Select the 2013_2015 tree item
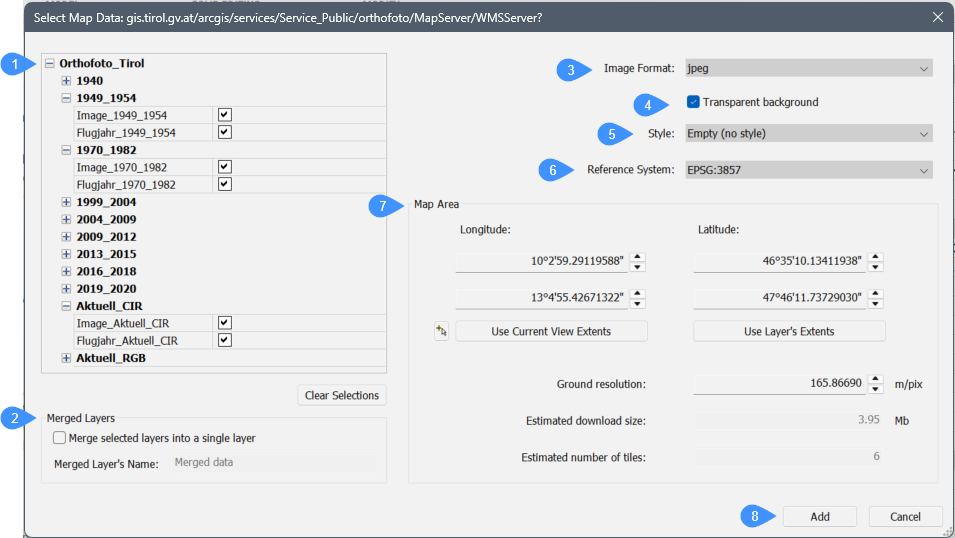Image resolution: width=955 pixels, height=538 pixels. pos(106,254)
